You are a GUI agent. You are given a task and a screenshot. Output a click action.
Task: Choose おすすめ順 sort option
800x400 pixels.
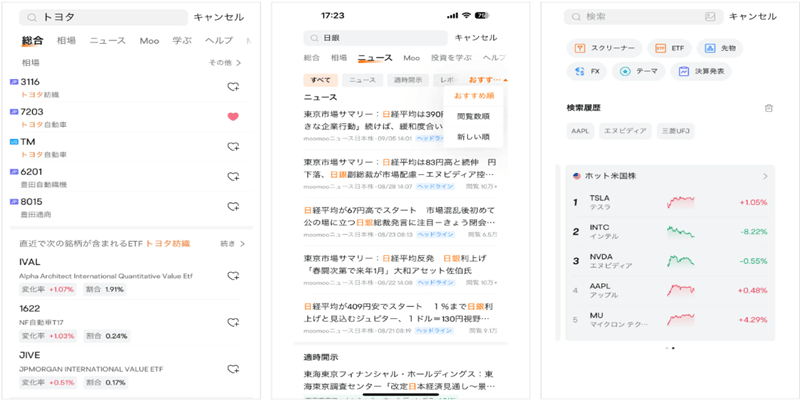473,96
